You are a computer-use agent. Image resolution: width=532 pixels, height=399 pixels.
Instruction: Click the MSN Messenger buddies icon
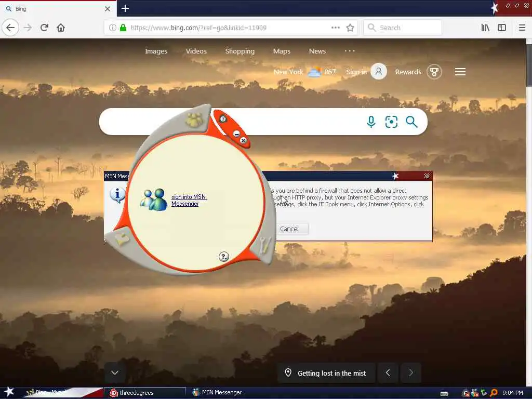(x=154, y=200)
